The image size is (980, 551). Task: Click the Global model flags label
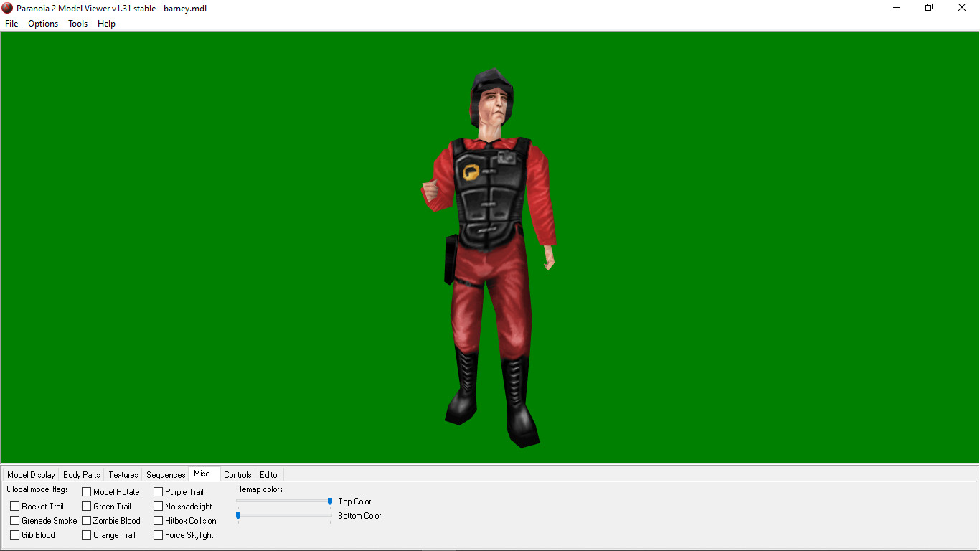[x=37, y=489]
